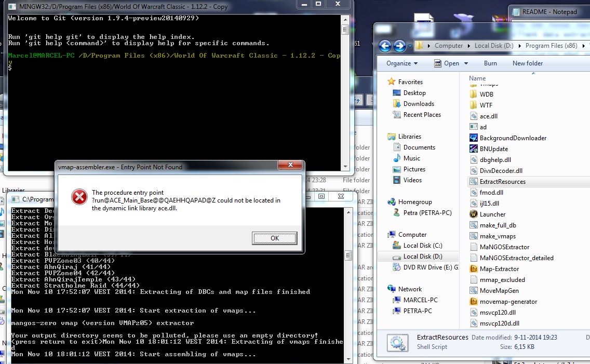Open Favorites in the navigation pane

coord(410,82)
